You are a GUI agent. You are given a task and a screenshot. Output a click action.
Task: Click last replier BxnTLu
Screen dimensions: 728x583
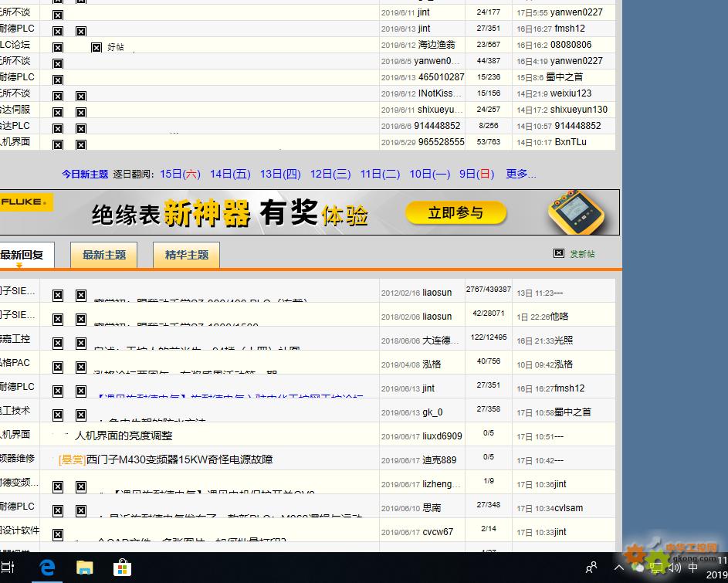(x=571, y=142)
